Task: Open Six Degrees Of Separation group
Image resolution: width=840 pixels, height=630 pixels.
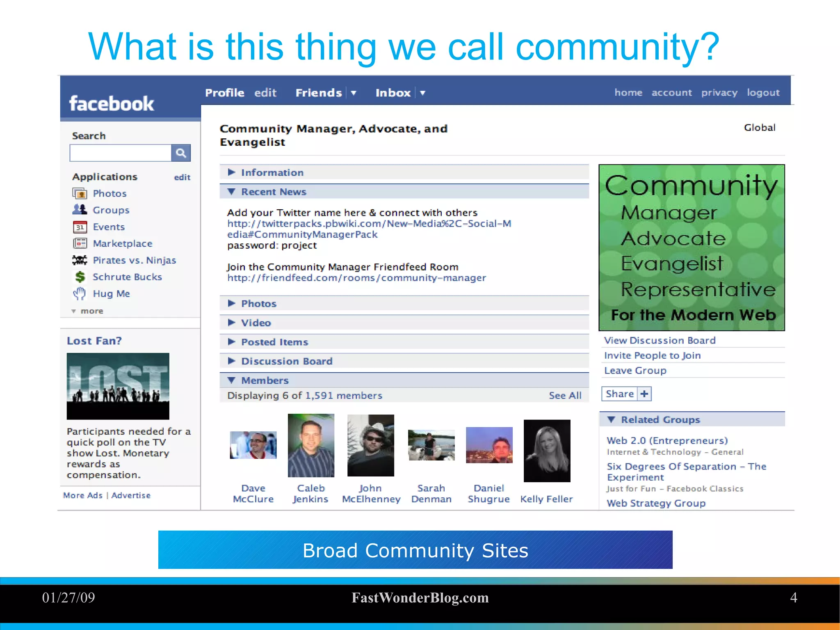Action: 687,472
